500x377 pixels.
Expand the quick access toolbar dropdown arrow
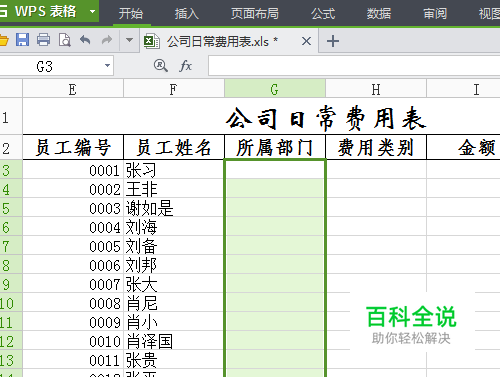[x=129, y=40]
